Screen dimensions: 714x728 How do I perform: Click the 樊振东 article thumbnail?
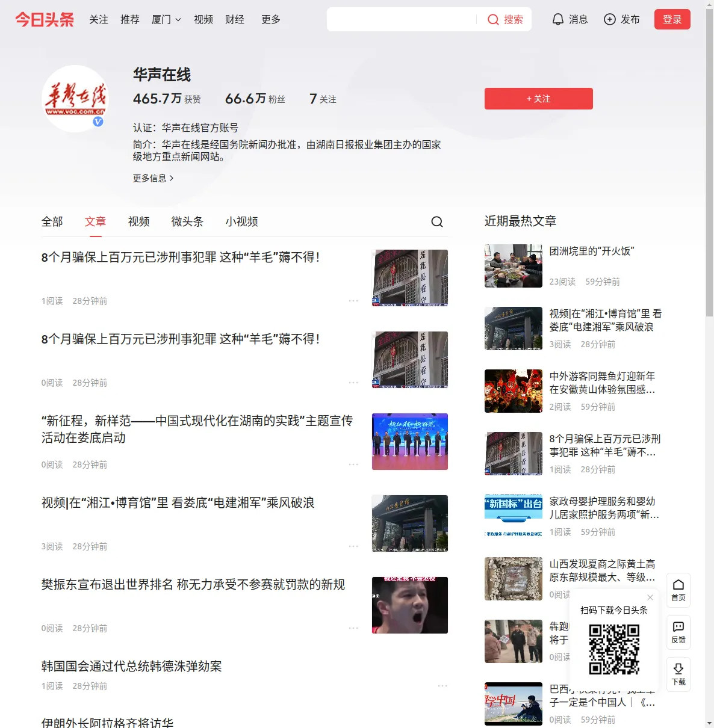tap(410, 605)
